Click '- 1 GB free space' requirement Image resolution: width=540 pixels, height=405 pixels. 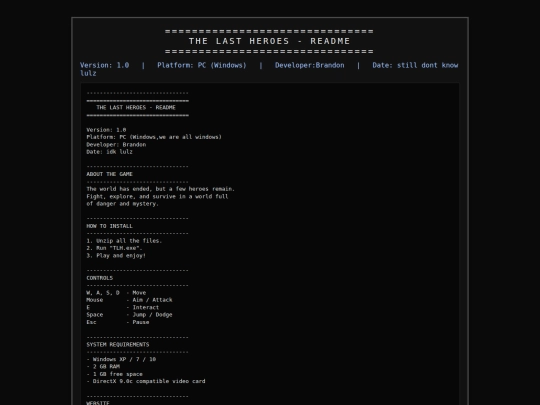coord(114,374)
